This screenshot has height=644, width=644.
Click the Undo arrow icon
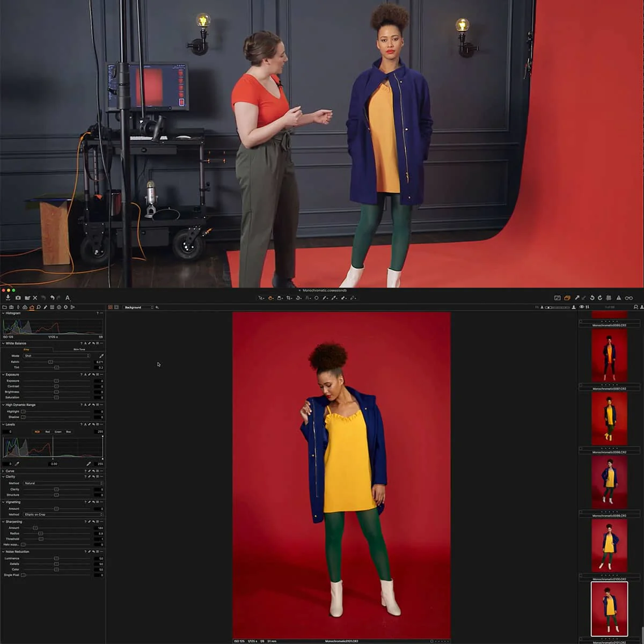click(52, 298)
